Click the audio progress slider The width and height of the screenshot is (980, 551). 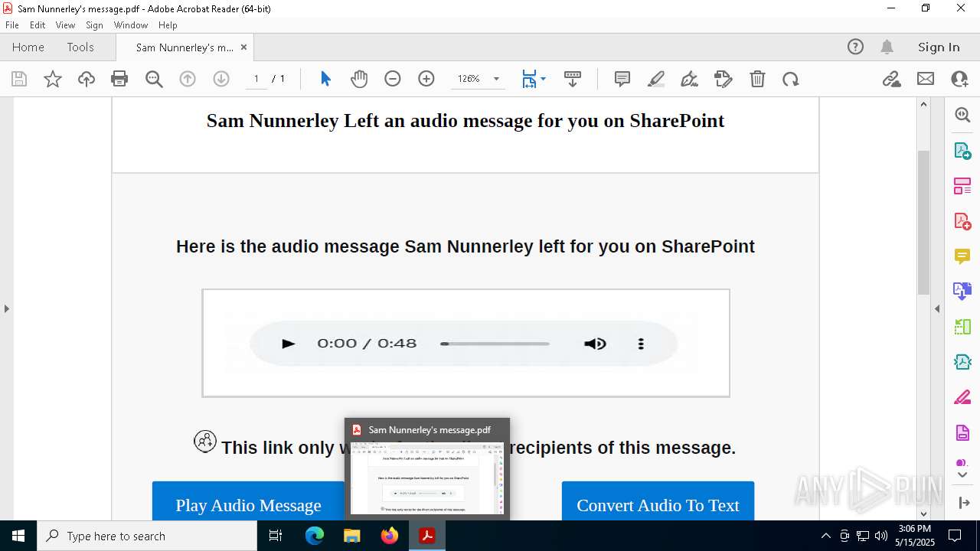[495, 344]
